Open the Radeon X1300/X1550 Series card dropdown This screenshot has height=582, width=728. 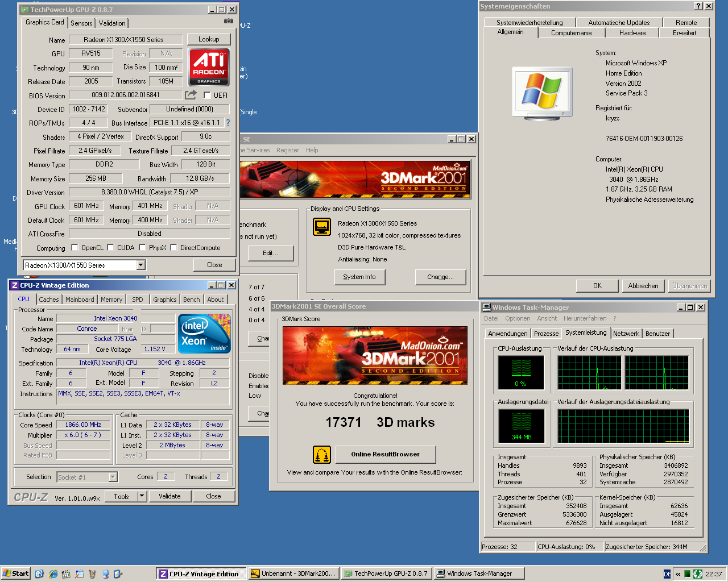coord(141,265)
